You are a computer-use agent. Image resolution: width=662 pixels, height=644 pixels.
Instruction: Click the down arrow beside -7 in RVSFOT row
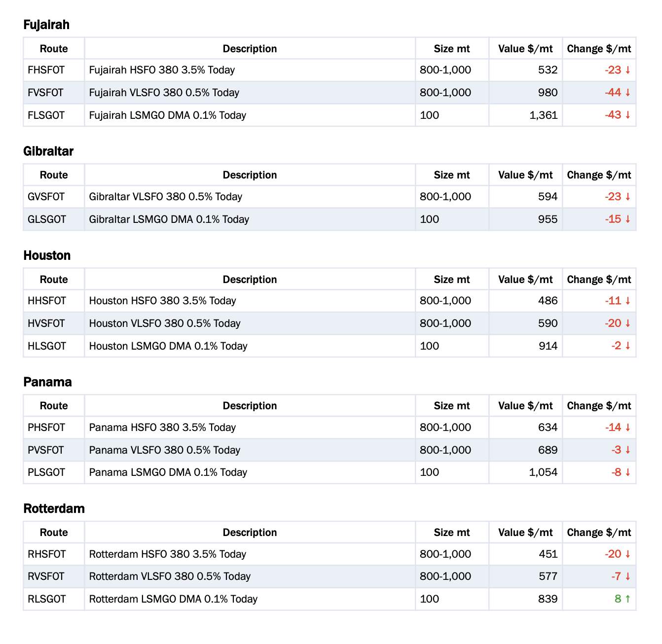point(628,576)
